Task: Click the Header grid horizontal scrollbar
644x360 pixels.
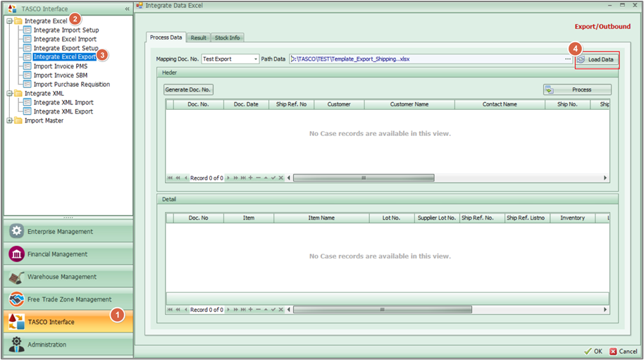Action: tap(363, 178)
